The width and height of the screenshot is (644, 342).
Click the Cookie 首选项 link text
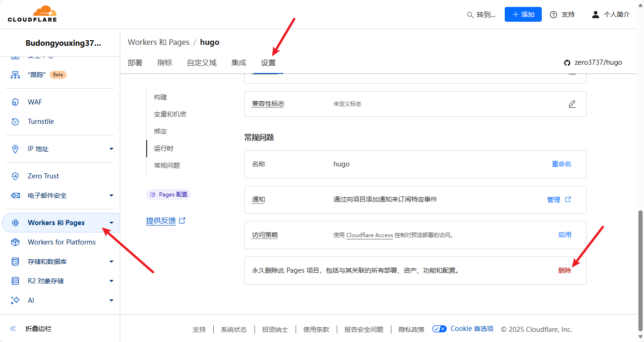coord(472,329)
